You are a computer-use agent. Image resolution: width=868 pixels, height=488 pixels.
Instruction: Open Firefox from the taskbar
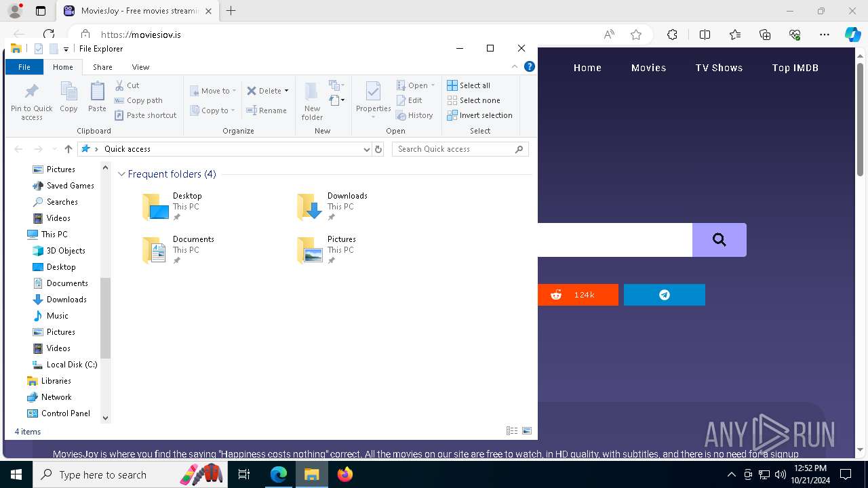(345, 474)
